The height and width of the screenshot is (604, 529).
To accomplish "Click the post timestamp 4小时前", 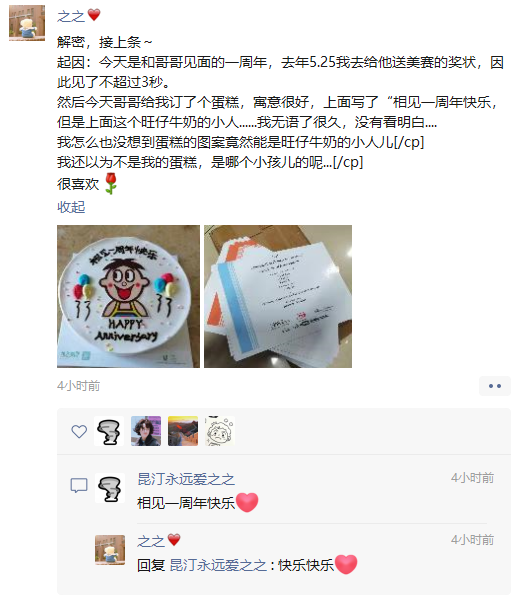I will click(x=79, y=386).
